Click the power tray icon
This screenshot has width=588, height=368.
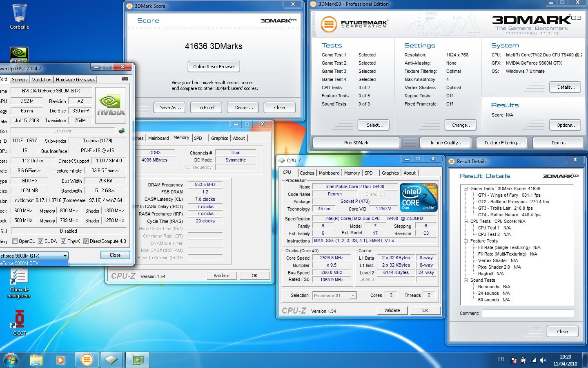(523, 360)
